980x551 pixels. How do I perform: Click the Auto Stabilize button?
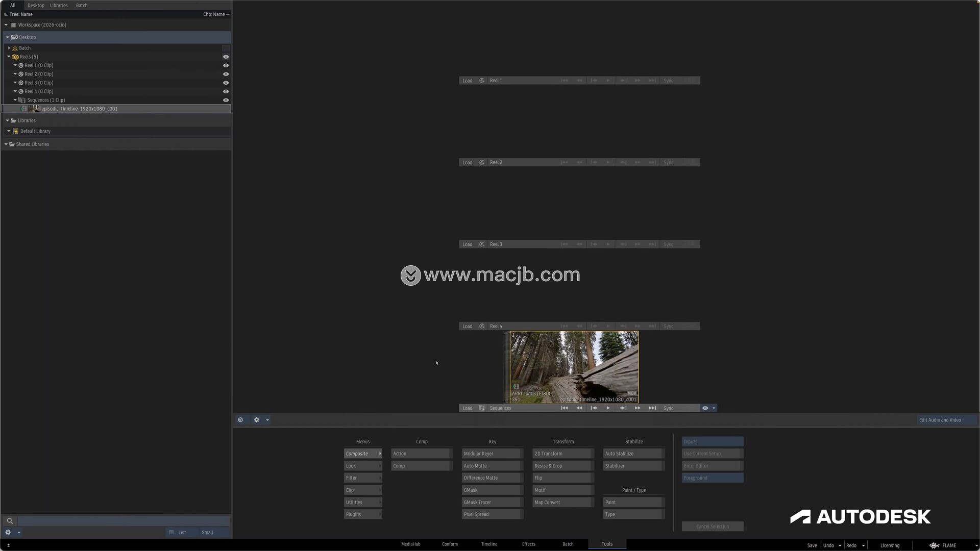click(633, 454)
